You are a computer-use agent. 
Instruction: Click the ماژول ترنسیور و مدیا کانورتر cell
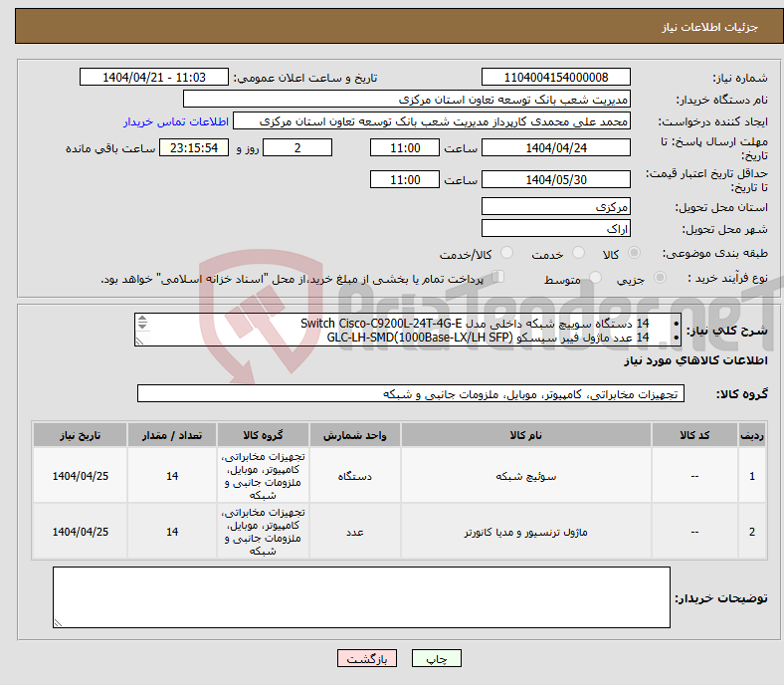coord(526,532)
